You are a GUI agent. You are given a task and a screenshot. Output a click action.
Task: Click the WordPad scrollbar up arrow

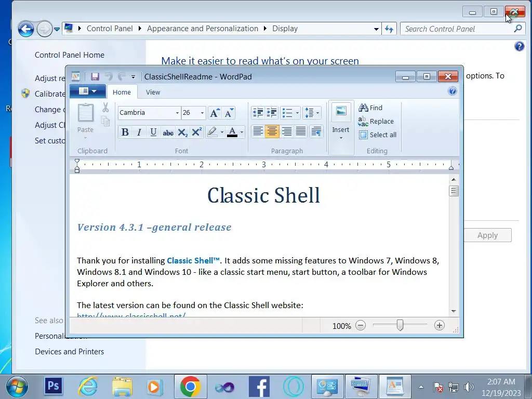(454, 179)
